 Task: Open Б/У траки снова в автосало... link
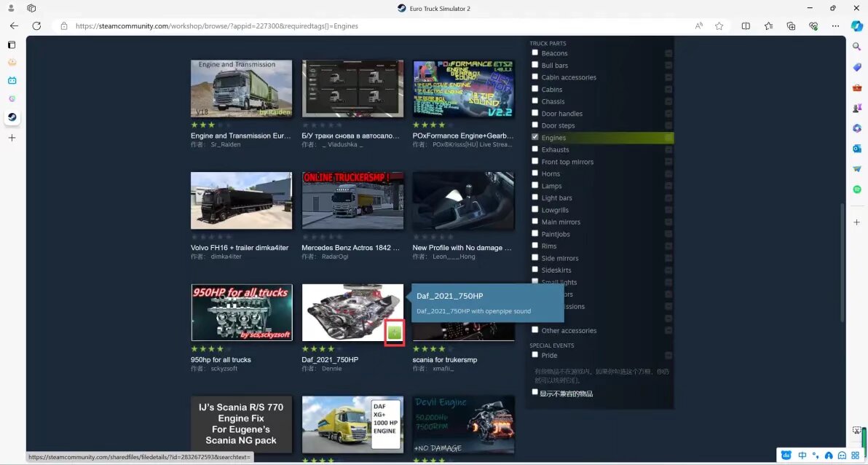pos(350,136)
